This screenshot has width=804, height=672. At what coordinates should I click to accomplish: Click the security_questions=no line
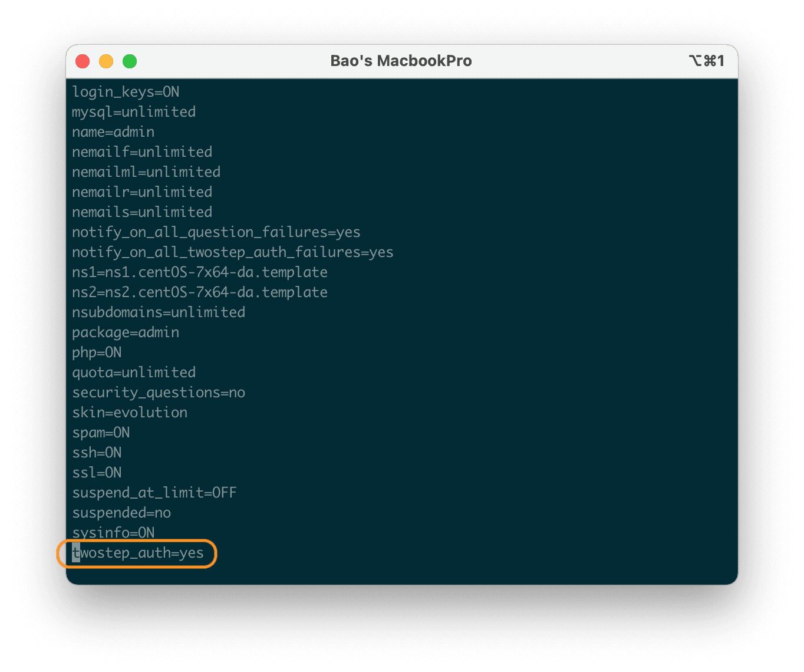click(159, 393)
